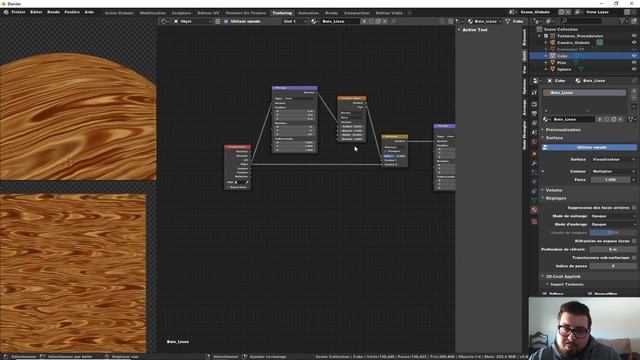Enable 'Translucence sub-surfacique' checkbox

[634, 258]
